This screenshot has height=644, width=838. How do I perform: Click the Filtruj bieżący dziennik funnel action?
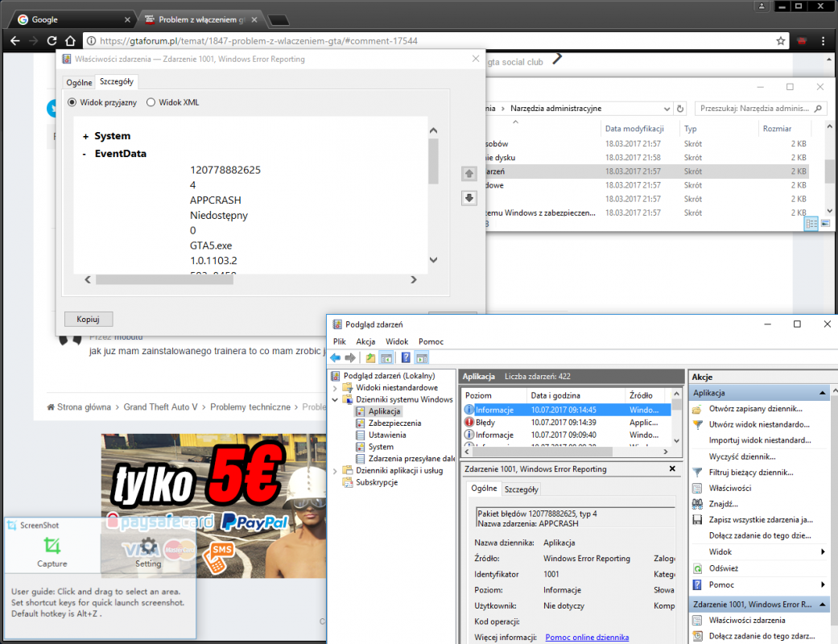[751, 473]
